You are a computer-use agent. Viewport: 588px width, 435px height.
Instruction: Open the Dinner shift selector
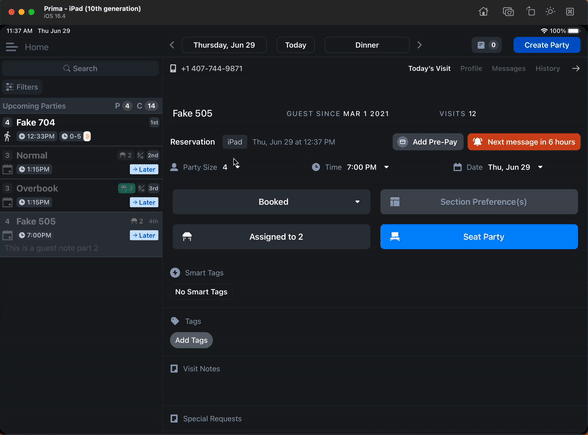tap(367, 45)
